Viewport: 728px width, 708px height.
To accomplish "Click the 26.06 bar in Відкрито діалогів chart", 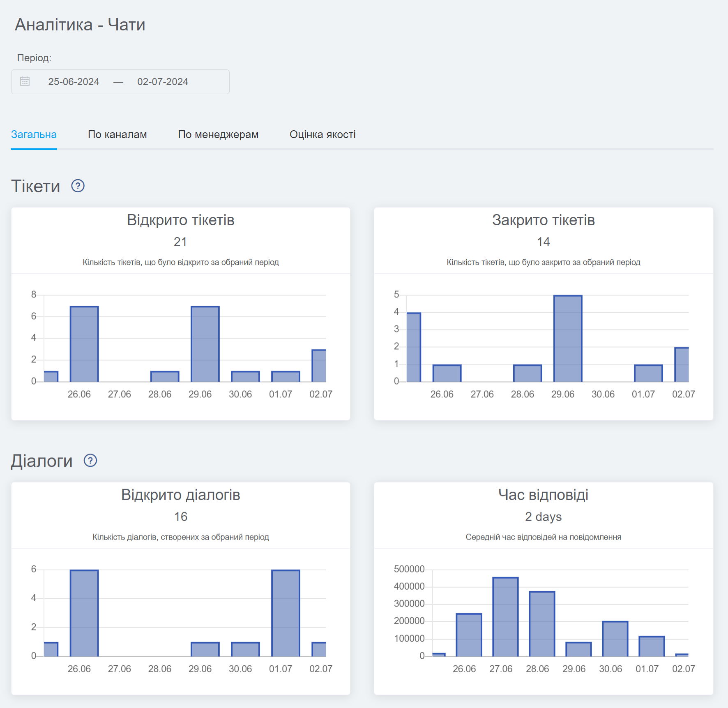I will click(x=84, y=613).
